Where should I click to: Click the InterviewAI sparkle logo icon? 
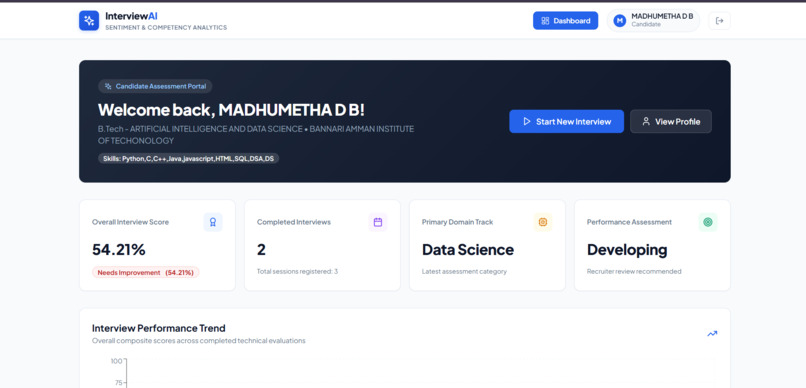89,21
